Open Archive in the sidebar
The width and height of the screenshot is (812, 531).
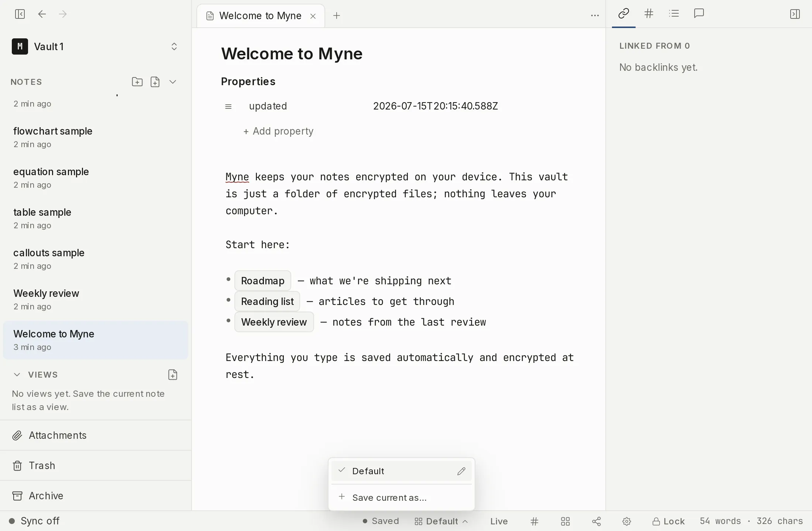click(x=96, y=496)
